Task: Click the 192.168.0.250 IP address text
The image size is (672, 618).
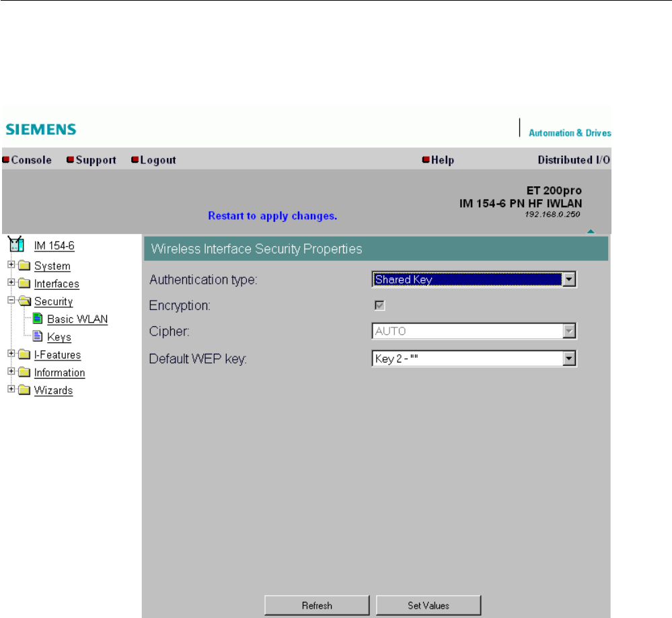Action: (x=552, y=215)
